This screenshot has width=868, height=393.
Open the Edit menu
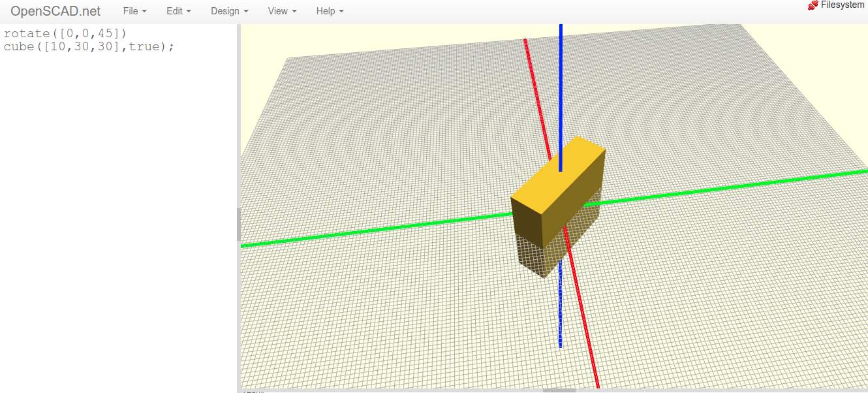tap(179, 11)
